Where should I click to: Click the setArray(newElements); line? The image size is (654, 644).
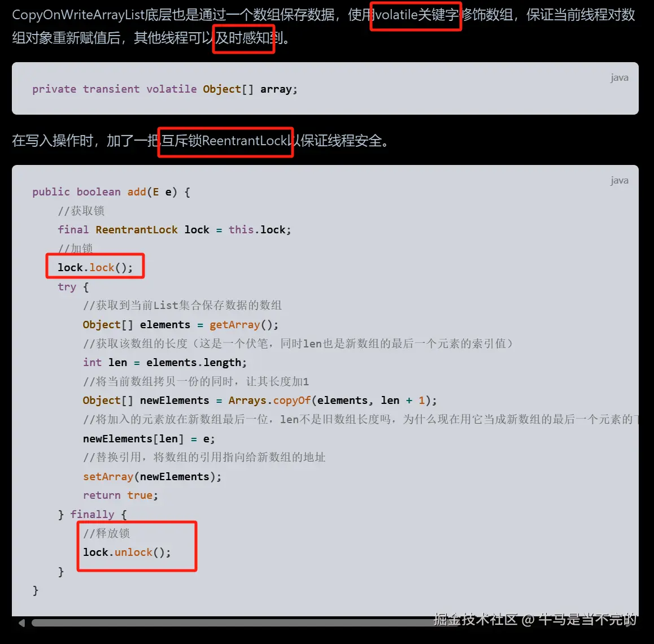152,476
